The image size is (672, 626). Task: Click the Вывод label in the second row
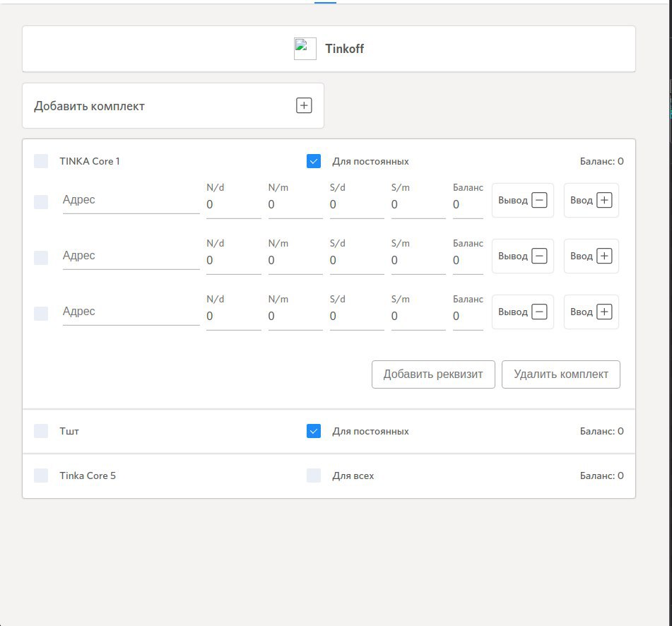pyautogui.click(x=512, y=256)
